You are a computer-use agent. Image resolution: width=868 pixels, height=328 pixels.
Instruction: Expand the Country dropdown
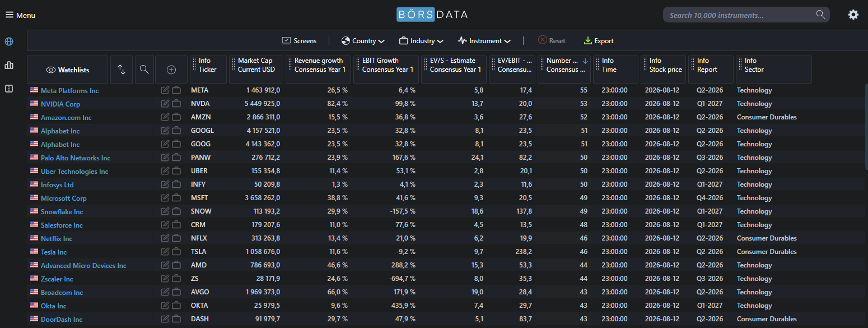pos(363,41)
